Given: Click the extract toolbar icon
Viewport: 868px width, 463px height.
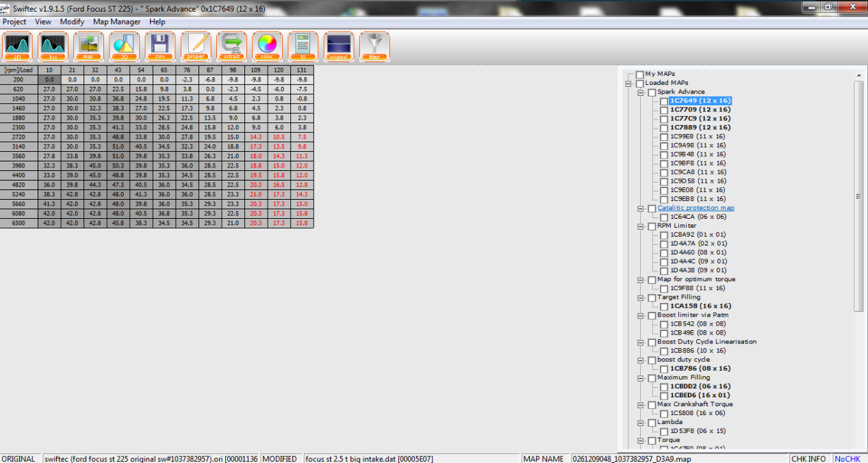Looking at the screenshot, I should pos(231,47).
